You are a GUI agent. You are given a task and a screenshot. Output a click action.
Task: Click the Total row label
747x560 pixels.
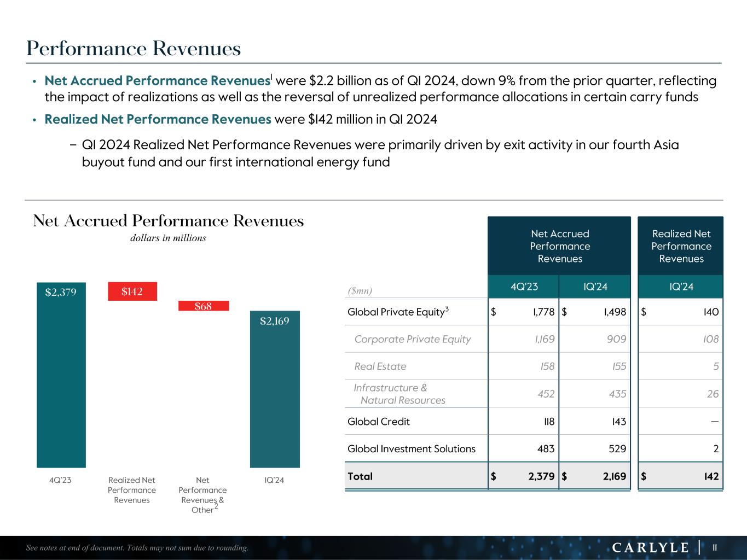(360, 476)
